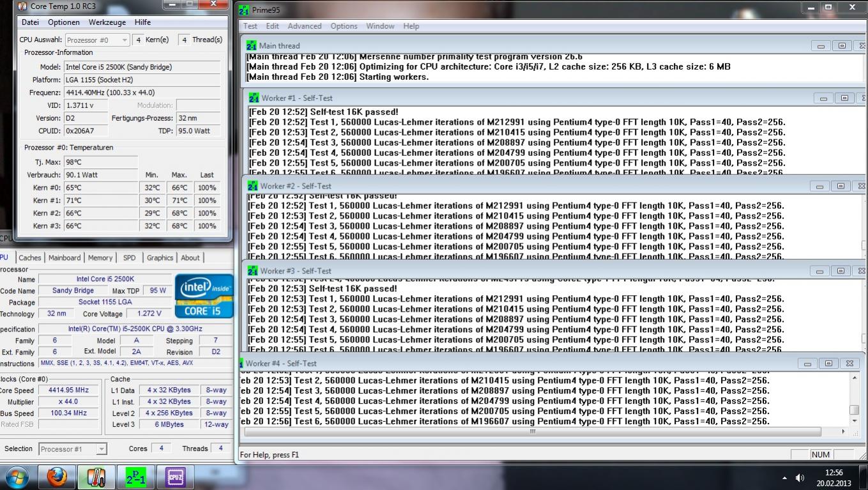Click Worker #4 scrollbar up arrow
Screen dimensions: 868x490
pos(855,378)
